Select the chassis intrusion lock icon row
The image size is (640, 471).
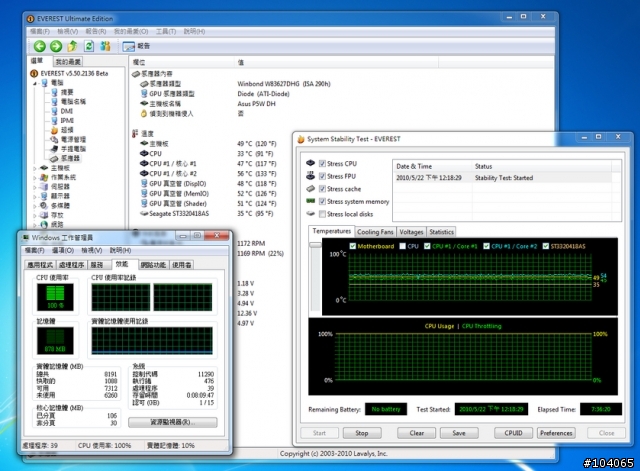coord(144,113)
